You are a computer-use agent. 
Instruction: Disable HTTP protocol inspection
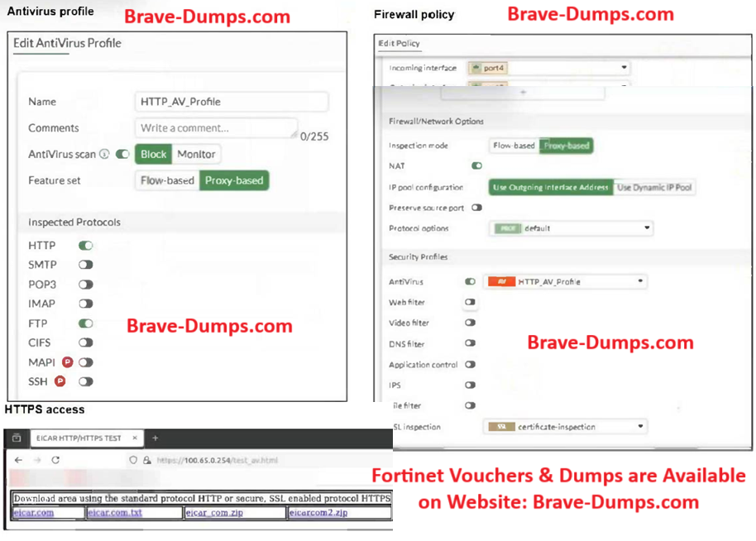click(85, 246)
